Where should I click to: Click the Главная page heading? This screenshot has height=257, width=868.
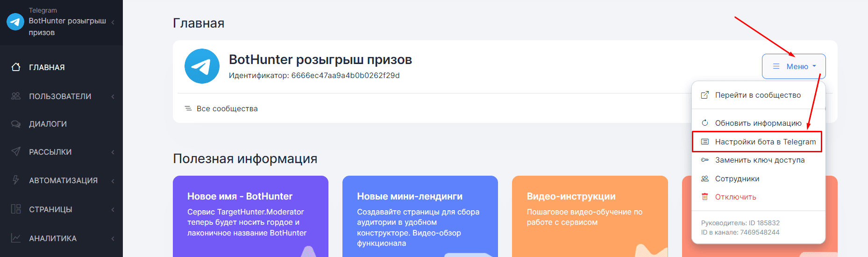199,23
